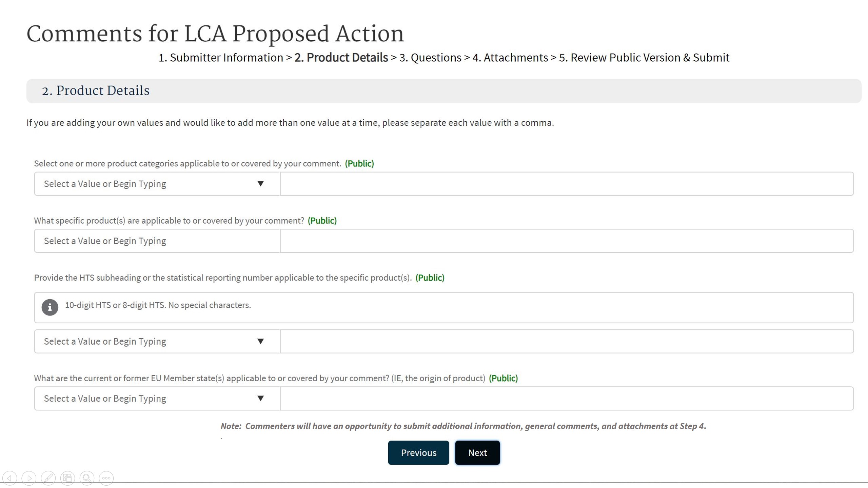The width and height of the screenshot is (868, 488).
Task: Click the zoom magnifier icon
Action: click(87, 478)
